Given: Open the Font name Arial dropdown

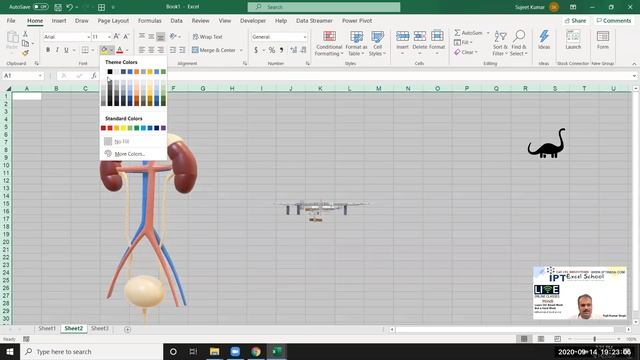Looking at the screenshot, I should [88, 37].
